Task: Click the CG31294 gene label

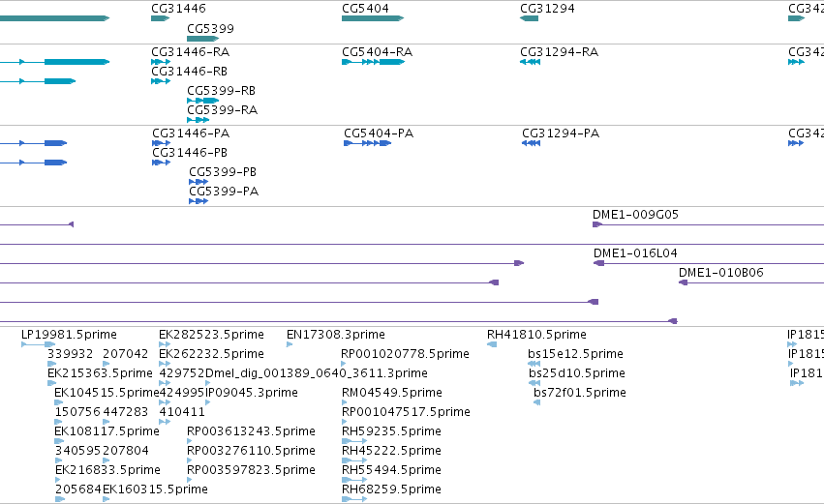Action: point(547,9)
